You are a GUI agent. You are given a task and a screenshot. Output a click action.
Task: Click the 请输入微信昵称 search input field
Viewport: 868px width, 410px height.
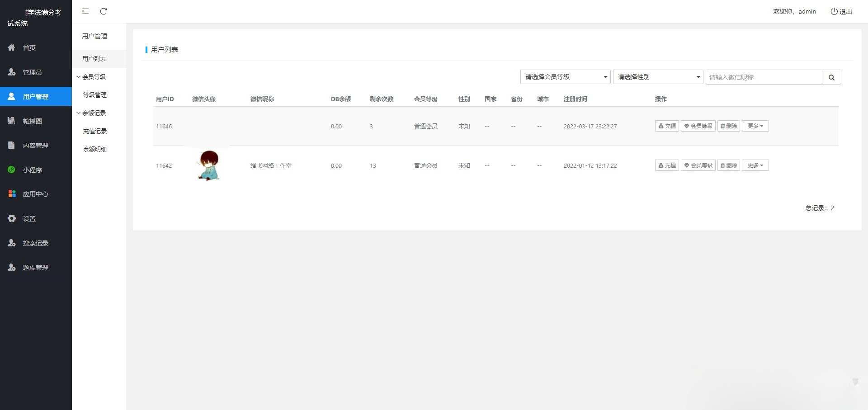[x=764, y=77]
